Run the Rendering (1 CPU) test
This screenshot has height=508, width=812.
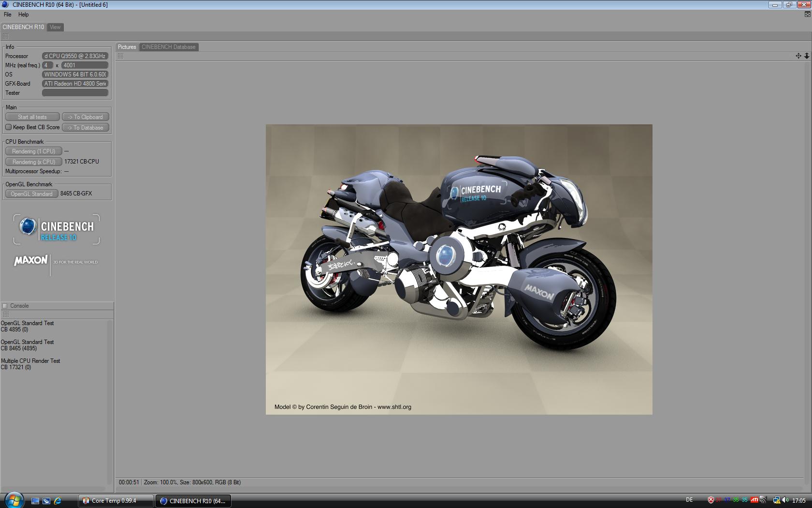click(x=33, y=151)
